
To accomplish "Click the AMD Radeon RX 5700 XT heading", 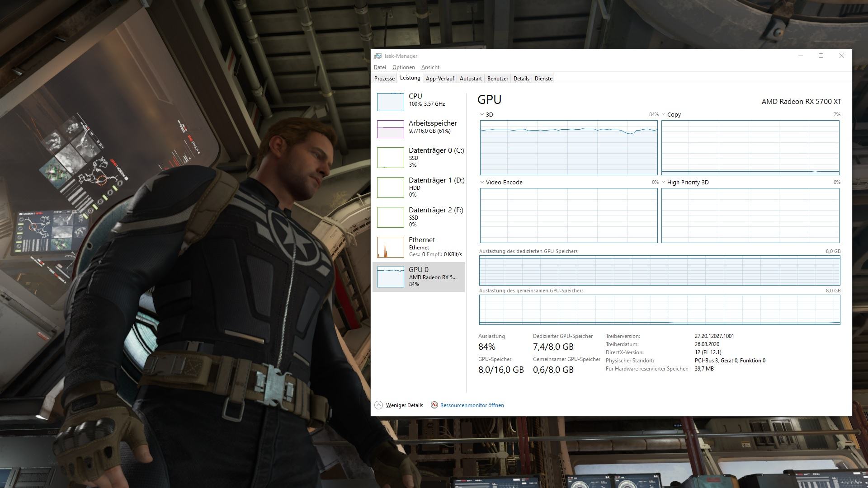I will [801, 102].
